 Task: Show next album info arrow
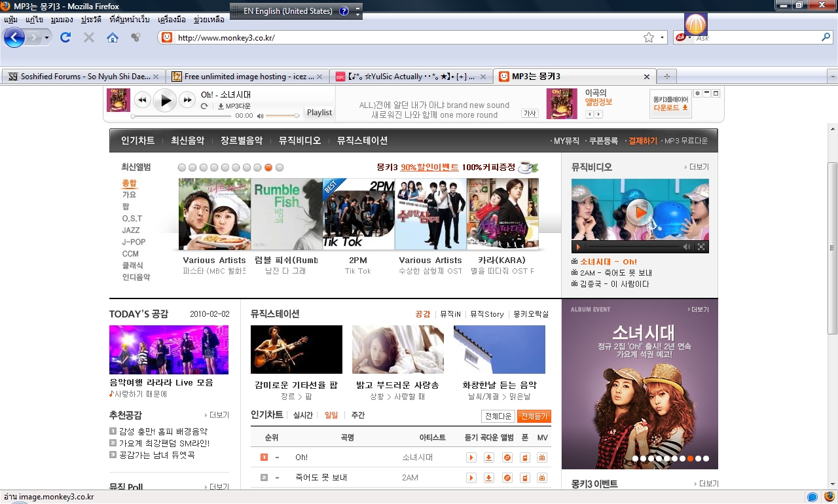coord(598,114)
